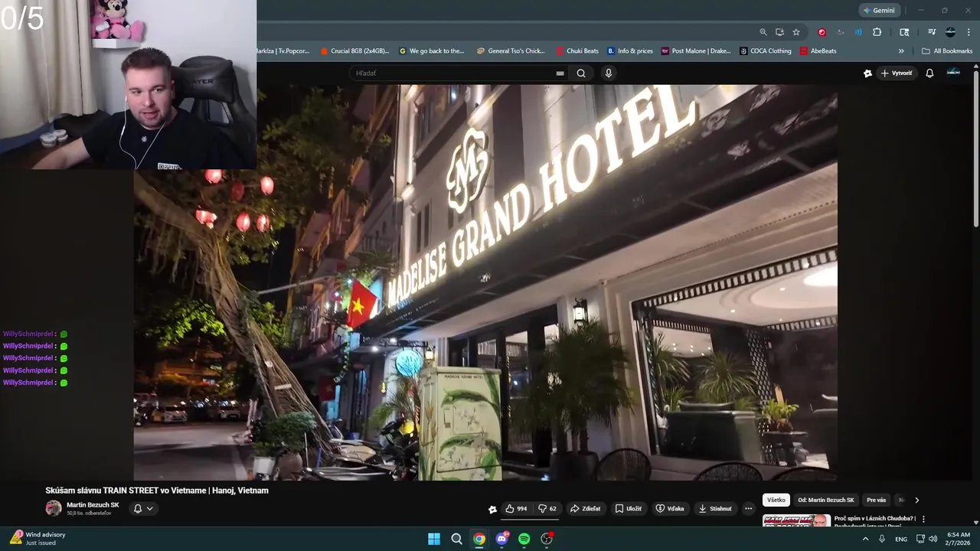The image size is (980, 551).
Task: Open the All Bookmarks folder
Action: 947,51
